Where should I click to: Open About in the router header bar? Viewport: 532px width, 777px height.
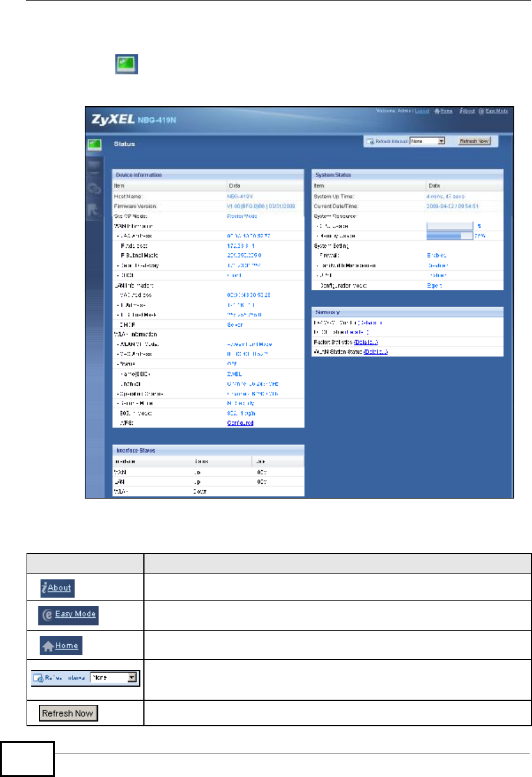pos(468,111)
